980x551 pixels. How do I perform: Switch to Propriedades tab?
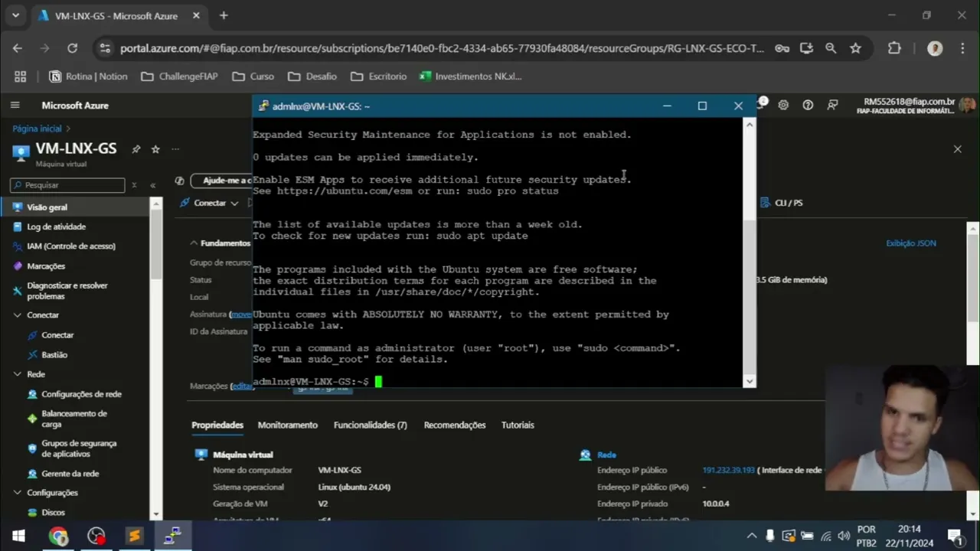pos(217,425)
